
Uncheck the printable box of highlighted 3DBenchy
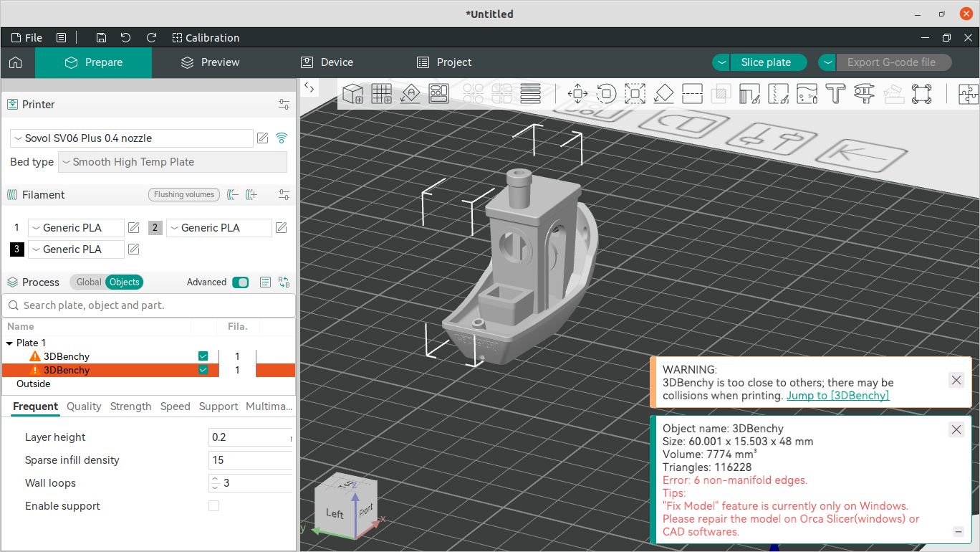(203, 370)
